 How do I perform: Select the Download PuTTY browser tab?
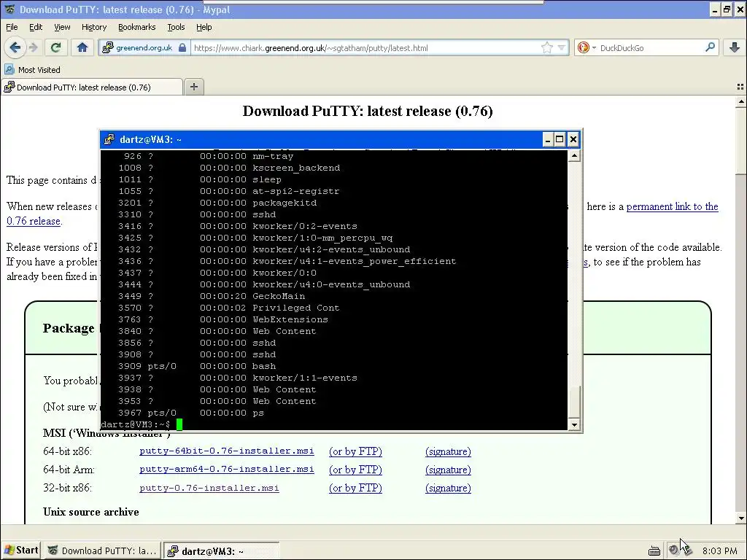[92, 87]
